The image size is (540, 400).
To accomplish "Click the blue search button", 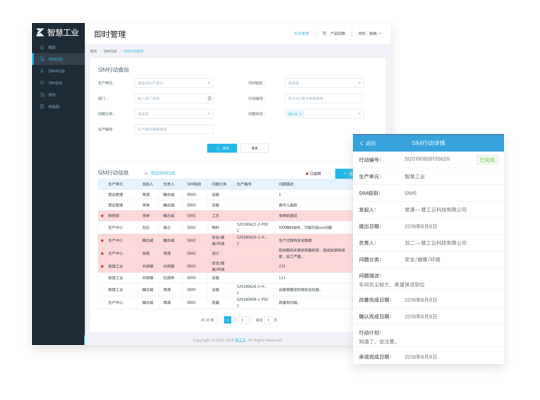I will (222, 148).
